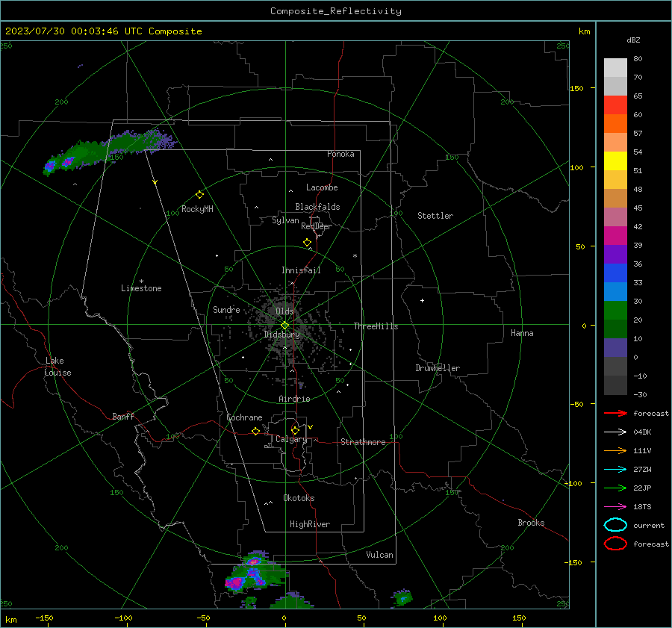672x628 pixels.
Task: Click the Lacombe label
Action: click(322, 187)
